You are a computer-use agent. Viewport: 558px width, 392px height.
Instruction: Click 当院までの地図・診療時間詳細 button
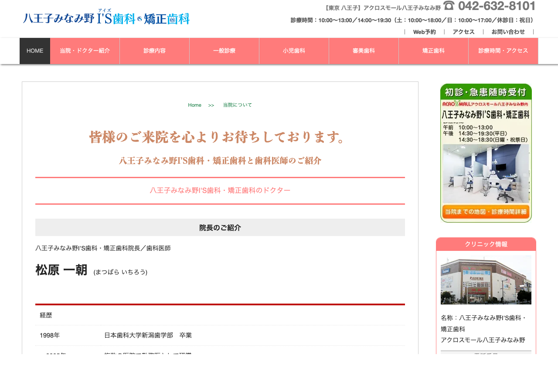point(486,212)
